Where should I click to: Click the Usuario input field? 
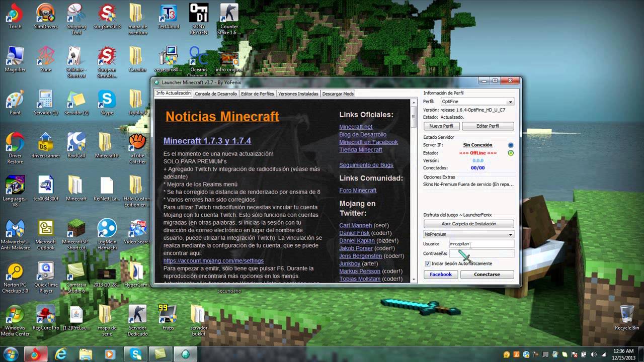pos(481,244)
